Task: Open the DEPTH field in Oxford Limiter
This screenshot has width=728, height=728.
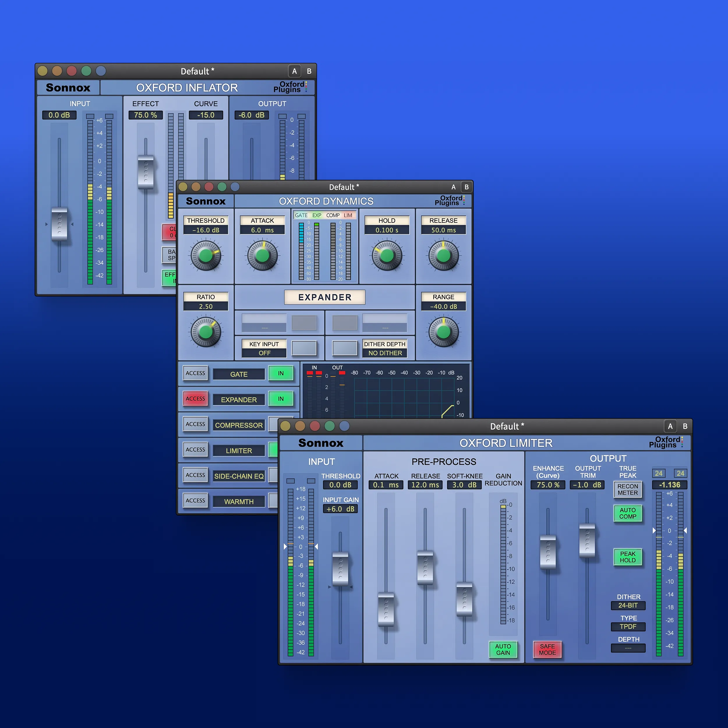Action: 628,648
